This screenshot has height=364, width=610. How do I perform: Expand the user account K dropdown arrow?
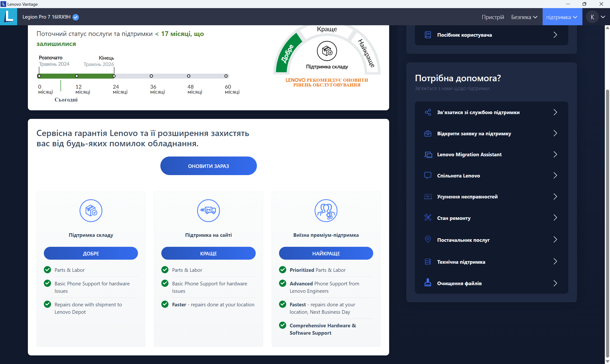pos(603,17)
